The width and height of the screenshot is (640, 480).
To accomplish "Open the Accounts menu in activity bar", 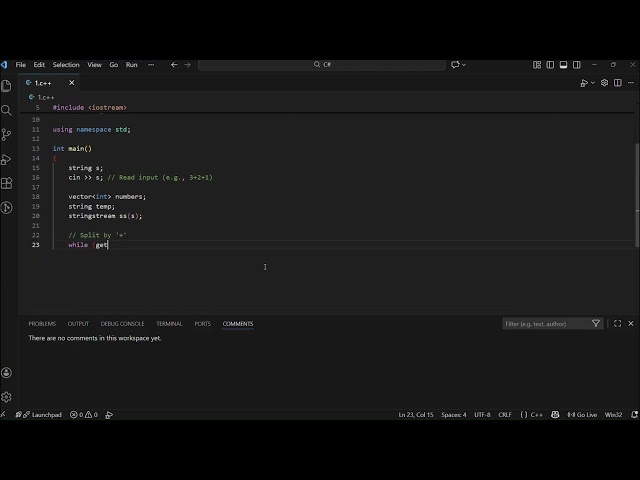I will pyautogui.click(x=7, y=372).
